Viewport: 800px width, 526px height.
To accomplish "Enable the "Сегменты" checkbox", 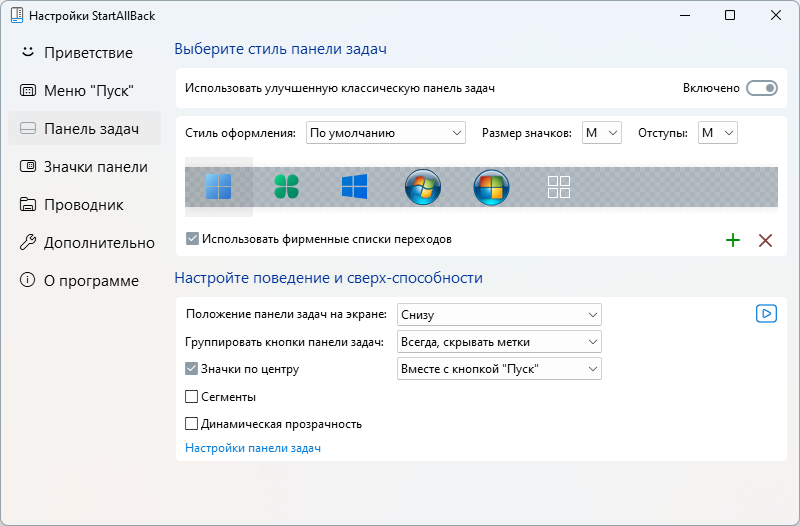I will click(191, 396).
